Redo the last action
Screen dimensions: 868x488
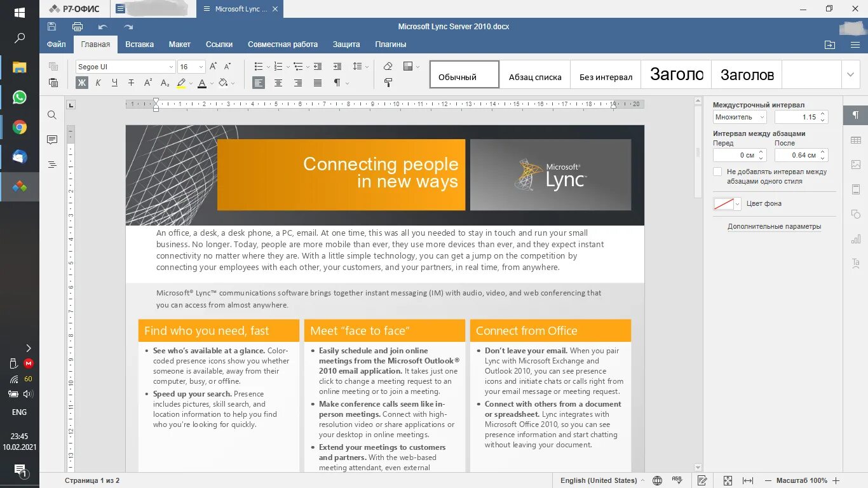click(128, 27)
